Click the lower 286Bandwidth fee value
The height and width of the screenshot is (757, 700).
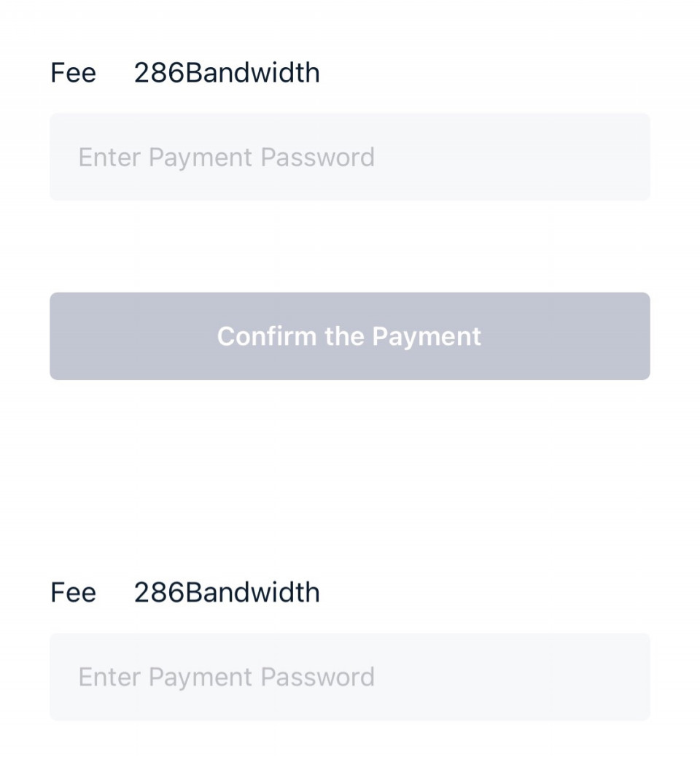point(227,592)
